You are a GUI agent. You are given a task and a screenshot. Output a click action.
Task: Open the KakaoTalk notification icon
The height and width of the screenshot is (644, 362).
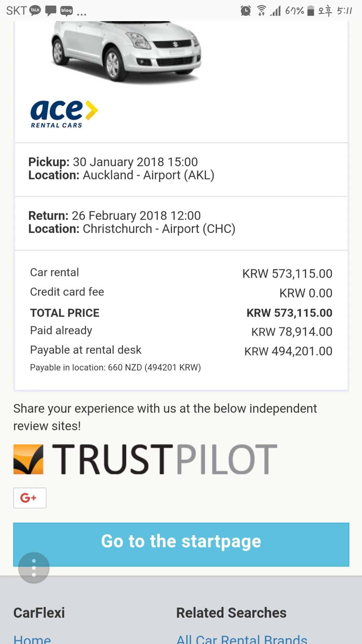[35, 10]
